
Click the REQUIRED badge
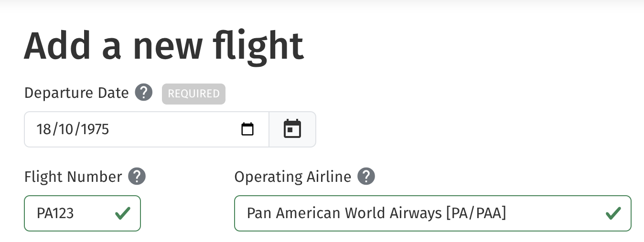pos(193,94)
